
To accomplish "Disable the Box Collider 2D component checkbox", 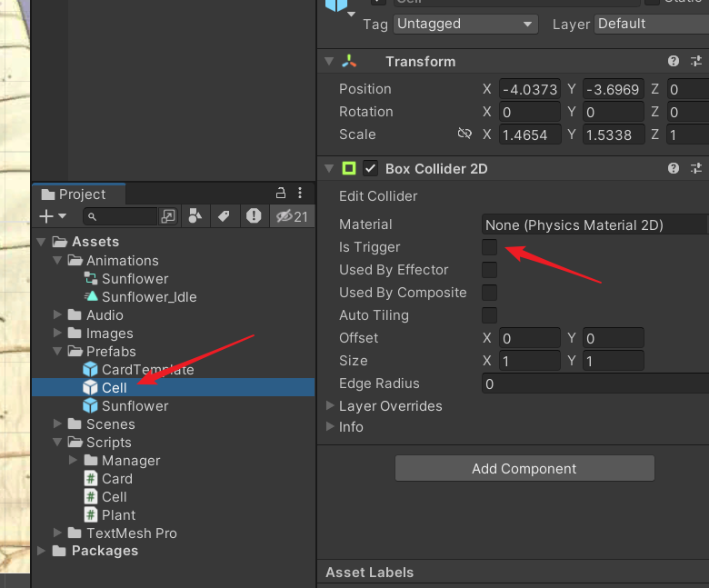I will pyautogui.click(x=370, y=169).
